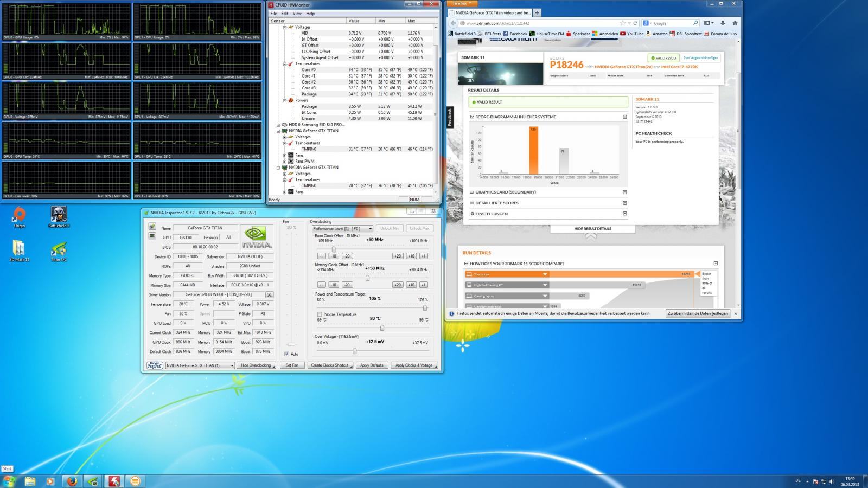Open the Performance Level P0 dropdown
Image resolution: width=868 pixels, height=488 pixels.
(342, 228)
